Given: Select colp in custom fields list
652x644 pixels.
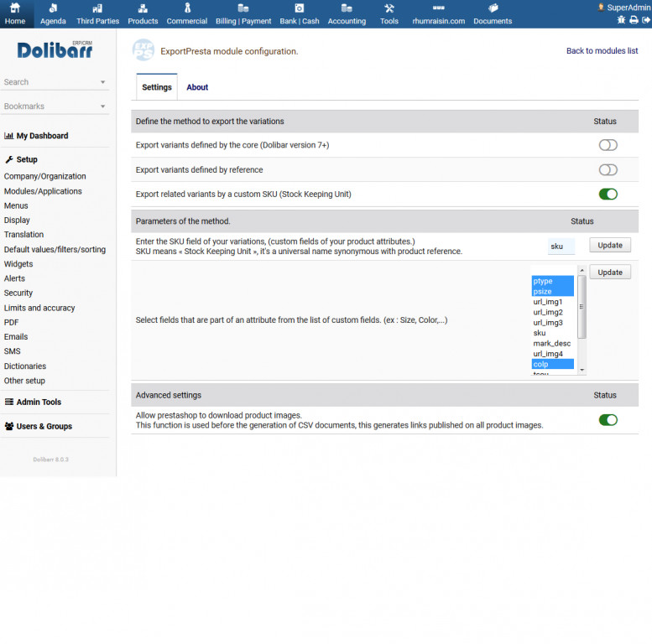Looking at the screenshot, I should 553,364.
